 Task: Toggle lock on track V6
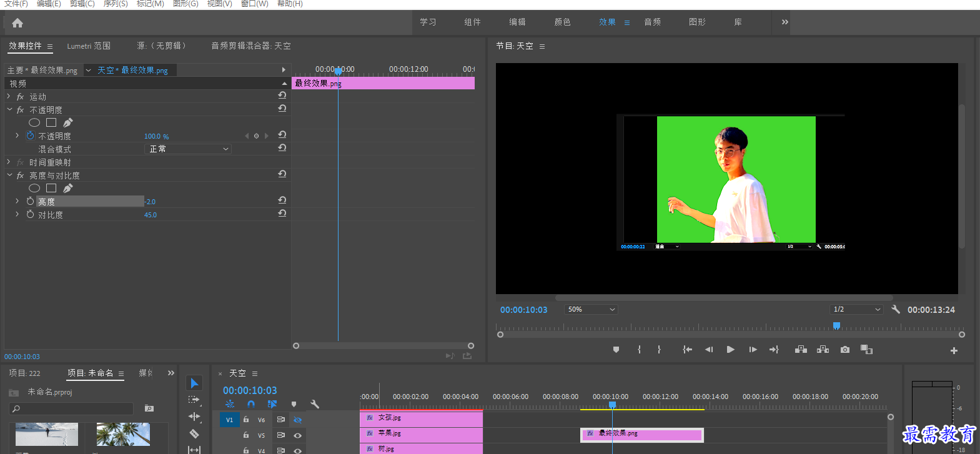pos(246,420)
